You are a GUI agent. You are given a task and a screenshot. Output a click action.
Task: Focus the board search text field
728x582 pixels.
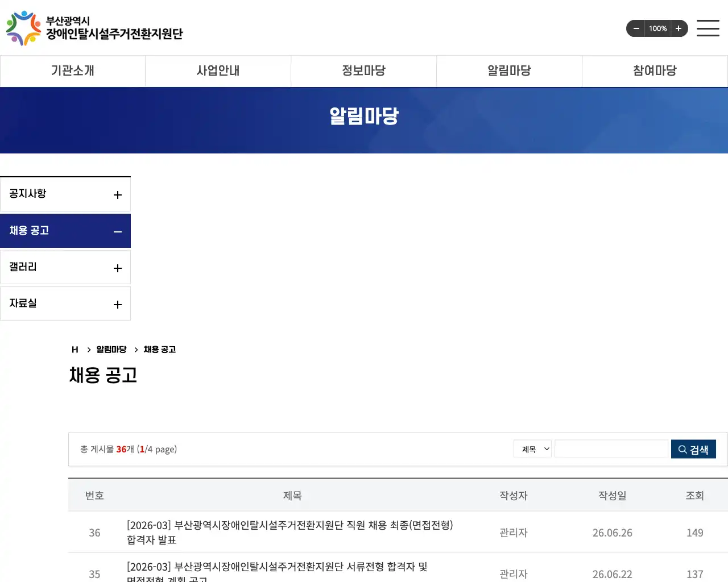click(x=611, y=449)
